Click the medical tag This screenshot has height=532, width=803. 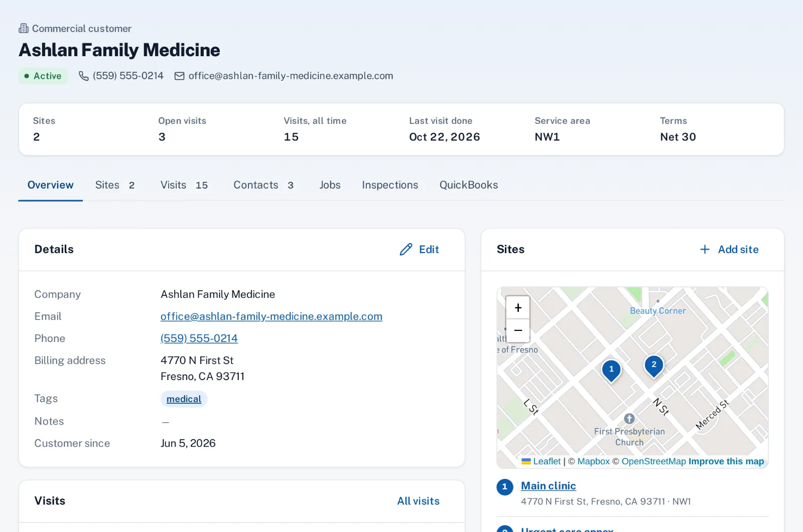point(184,399)
